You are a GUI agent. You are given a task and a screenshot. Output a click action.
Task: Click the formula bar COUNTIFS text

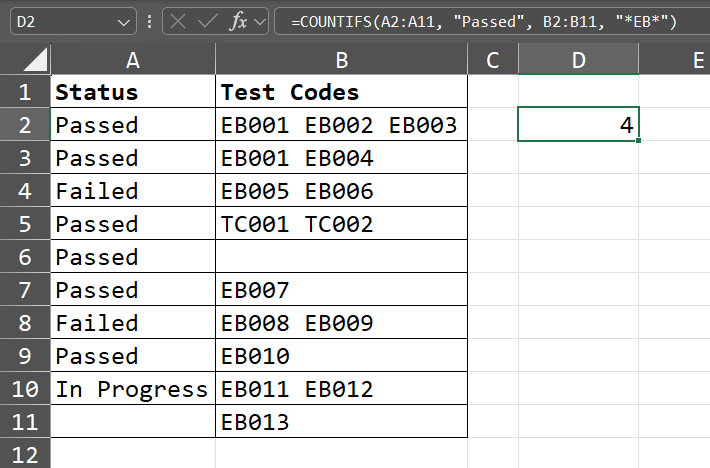(484, 21)
